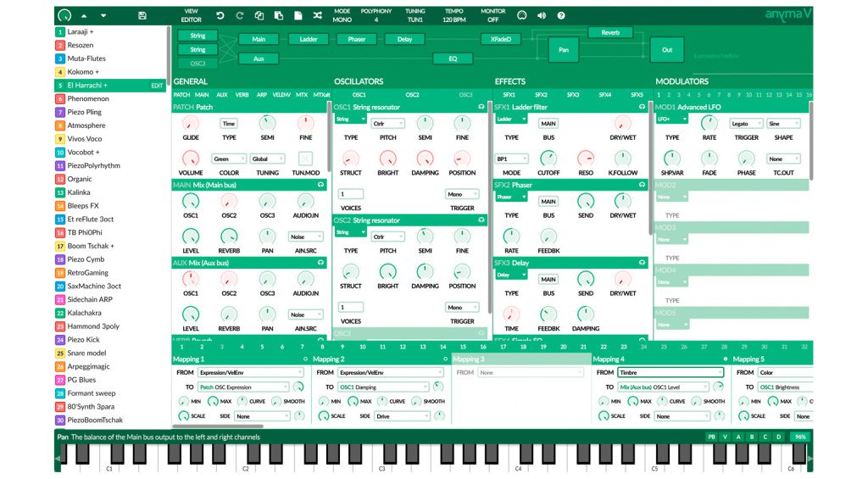Click the Randomize shuffle icon
868x479 pixels.
pyautogui.click(x=317, y=15)
